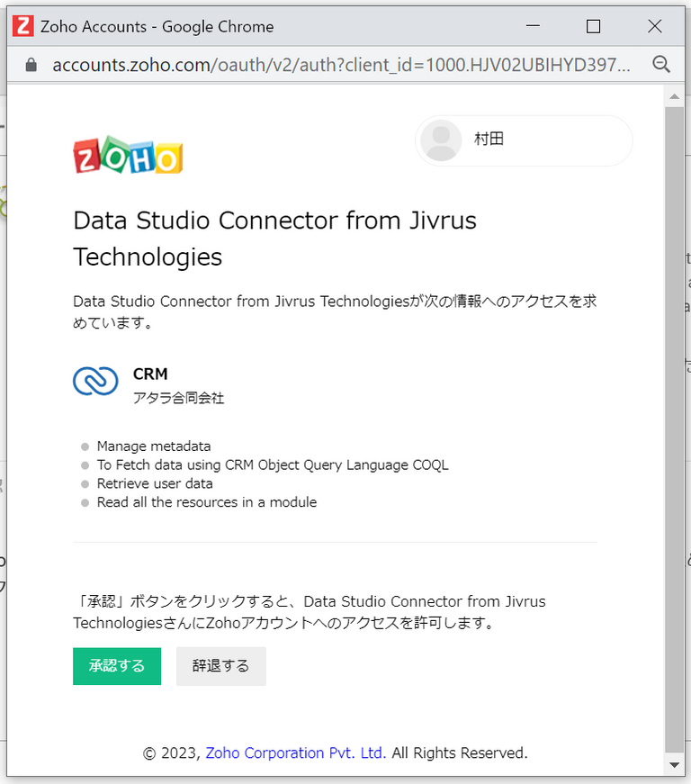The width and height of the screenshot is (691, 784).
Task: Click the CRM service heading
Action: click(150, 374)
